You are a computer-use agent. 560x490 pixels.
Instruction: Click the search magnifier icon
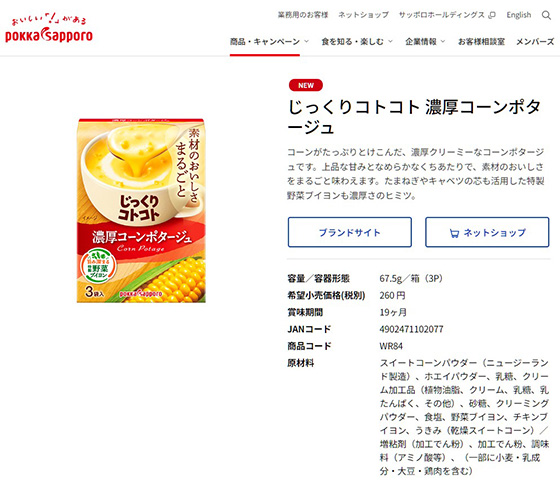click(x=546, y=15)
